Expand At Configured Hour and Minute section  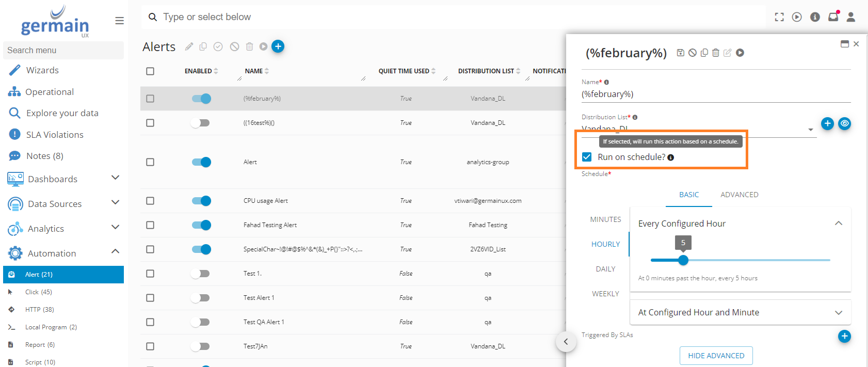pos(838,312)
